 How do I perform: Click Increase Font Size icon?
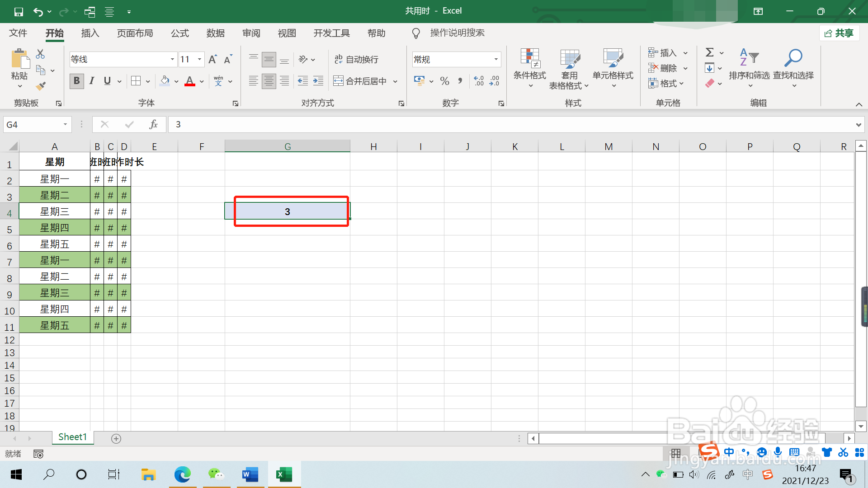[x=212, y=60]
